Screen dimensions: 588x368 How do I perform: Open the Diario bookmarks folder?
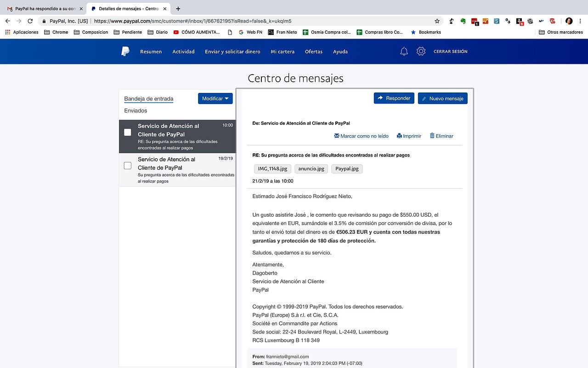point(158,32)
